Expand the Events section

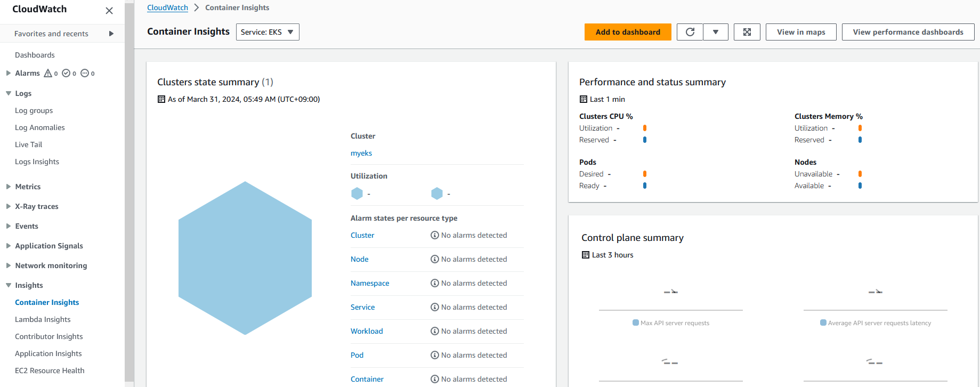point(9,226)
